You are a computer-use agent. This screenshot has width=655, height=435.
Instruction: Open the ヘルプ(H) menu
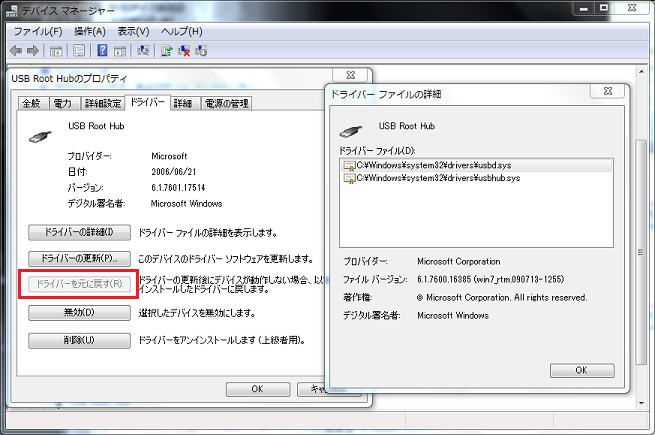click(182, 32)
